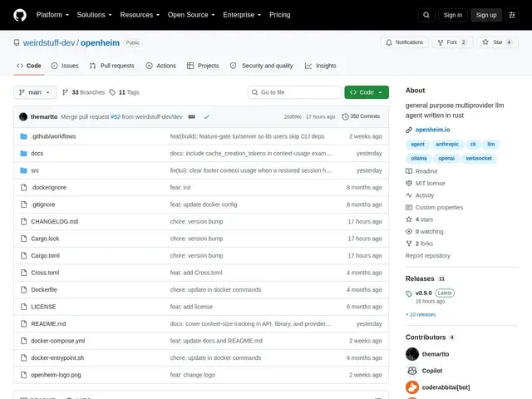
Task: Select the websocket topic tag
Action: [x=479, y=159]
